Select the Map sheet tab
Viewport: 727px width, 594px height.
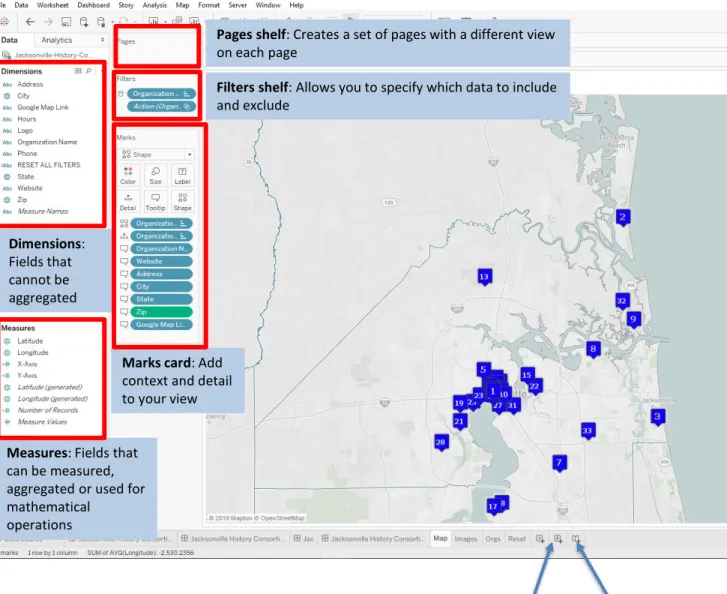(x=440, y=538)
